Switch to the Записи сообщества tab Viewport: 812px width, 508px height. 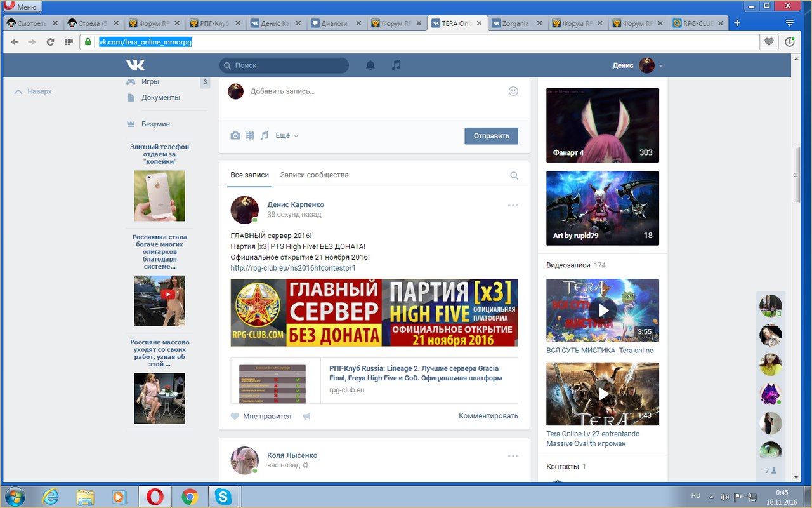[x=315, y=175]
